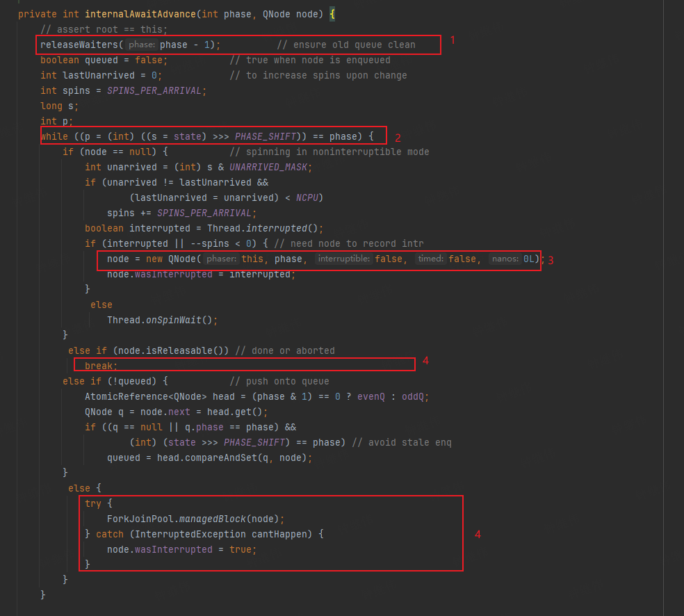Screen dimensions: 684x616
Task: Click the red number 4 next to try block
Action: pyautogui.click(x=478, y=534)
